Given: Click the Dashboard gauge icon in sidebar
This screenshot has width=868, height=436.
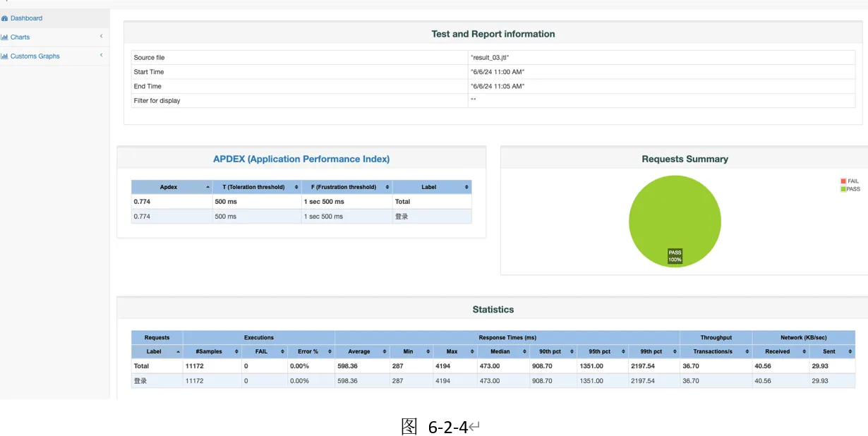Looking at the screenshot, I should coord(4,18).
